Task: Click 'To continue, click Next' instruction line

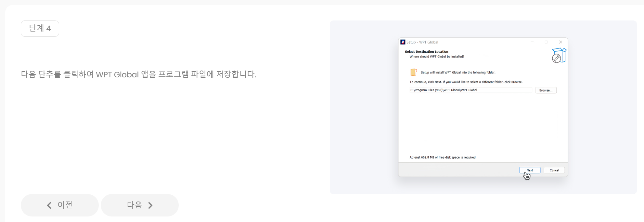Action: (x=466, y=82)
